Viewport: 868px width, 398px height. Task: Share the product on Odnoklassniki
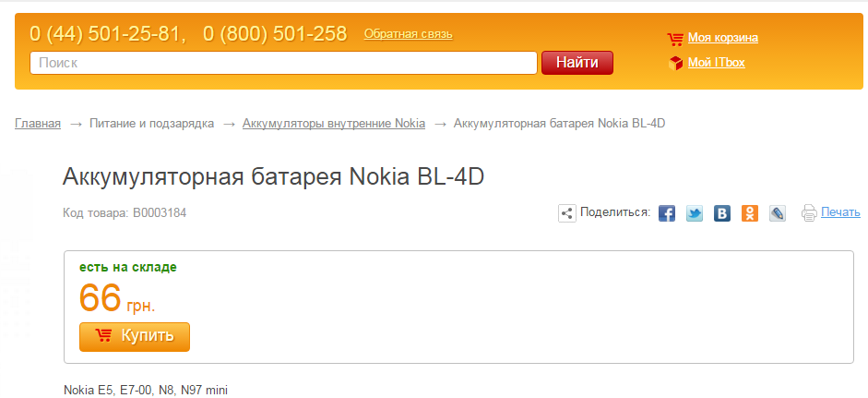(750, 213)
